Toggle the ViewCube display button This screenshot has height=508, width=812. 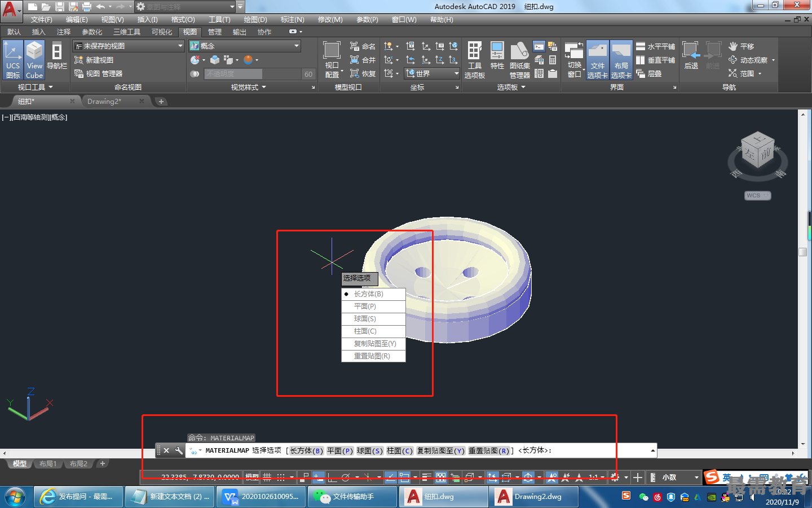point(34,60)
